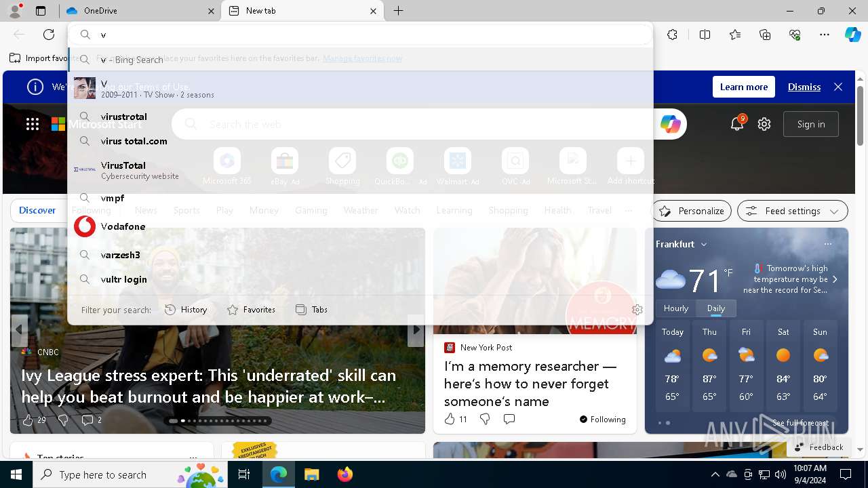Open the Favorites star toolbar icon

click(735, 35)
